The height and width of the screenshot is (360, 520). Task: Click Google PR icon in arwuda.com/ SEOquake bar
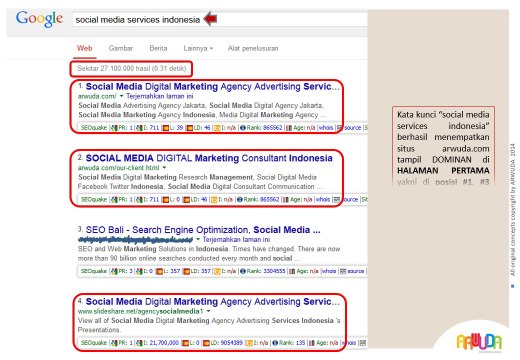(x=114, y=128)
